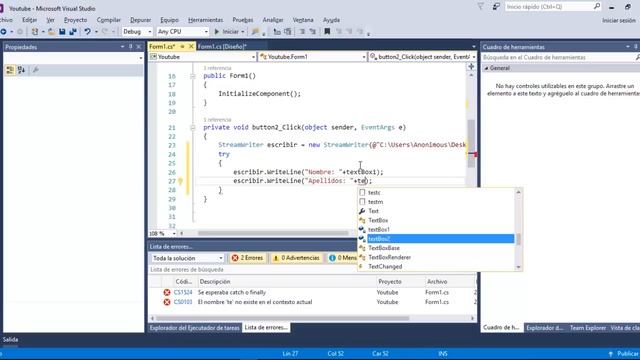Click the feedback icon beside the quick launch box
This screenshot has width=640, height=360.
point(496,7)
